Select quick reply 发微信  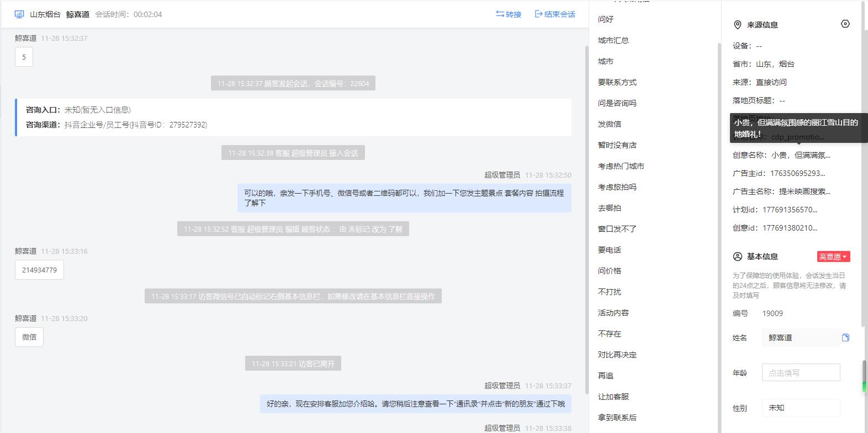(610, 124)
